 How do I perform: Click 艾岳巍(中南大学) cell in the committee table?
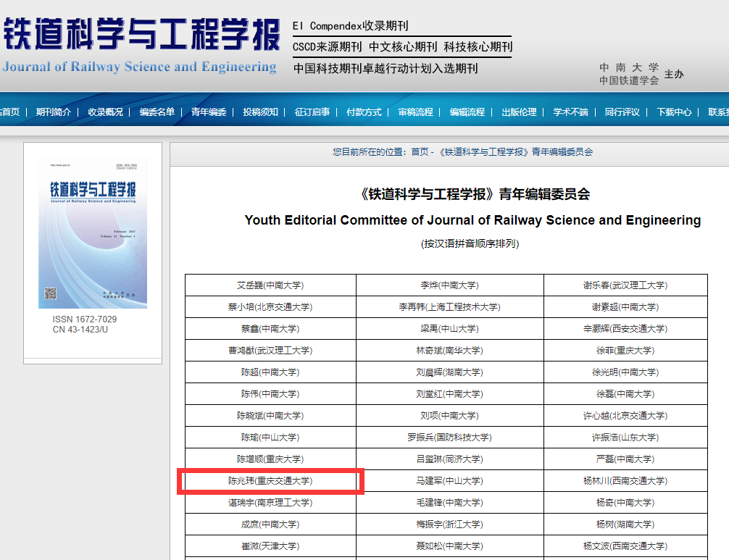click(x=270, y=285)
